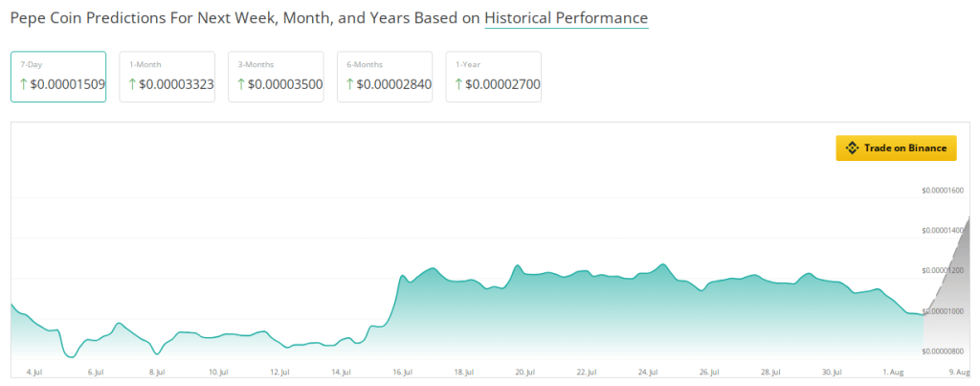Open the 3-Months prediction tab
The height and width of the screenshot is (386, 980).
click(x=276, y=77)
